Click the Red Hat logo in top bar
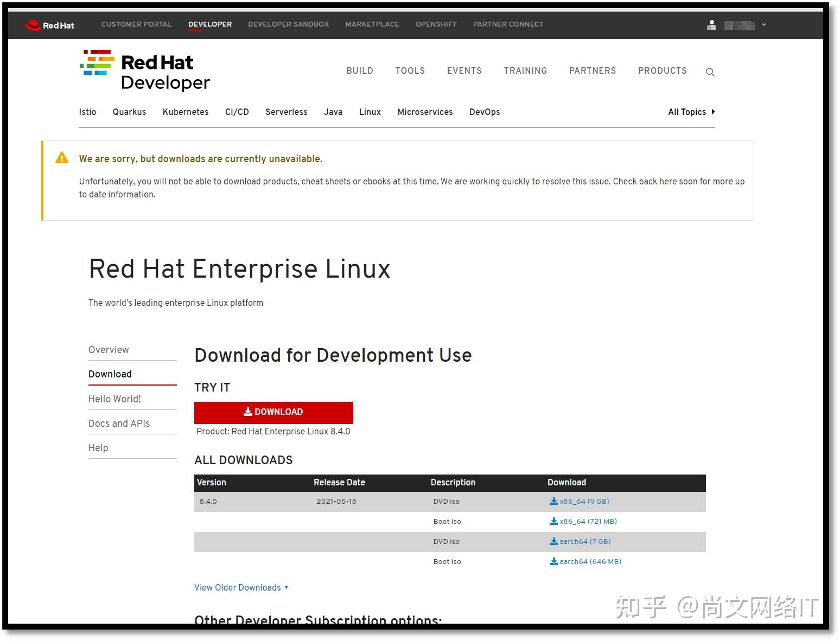The width and height of the screenshot is (840, 641). pos(50,24)
